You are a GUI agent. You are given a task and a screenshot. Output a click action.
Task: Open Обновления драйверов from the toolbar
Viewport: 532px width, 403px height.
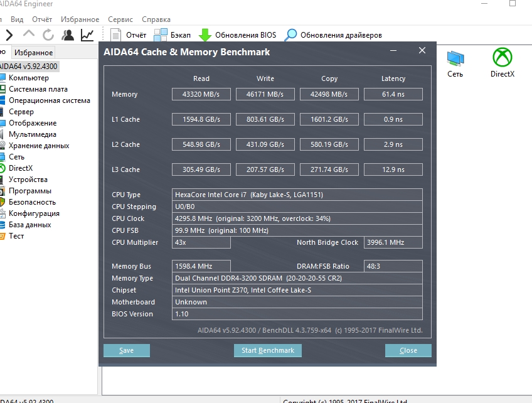point(334,35)
